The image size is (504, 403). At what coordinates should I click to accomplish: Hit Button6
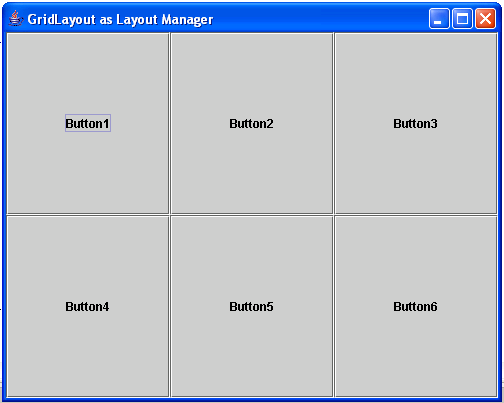416,306
